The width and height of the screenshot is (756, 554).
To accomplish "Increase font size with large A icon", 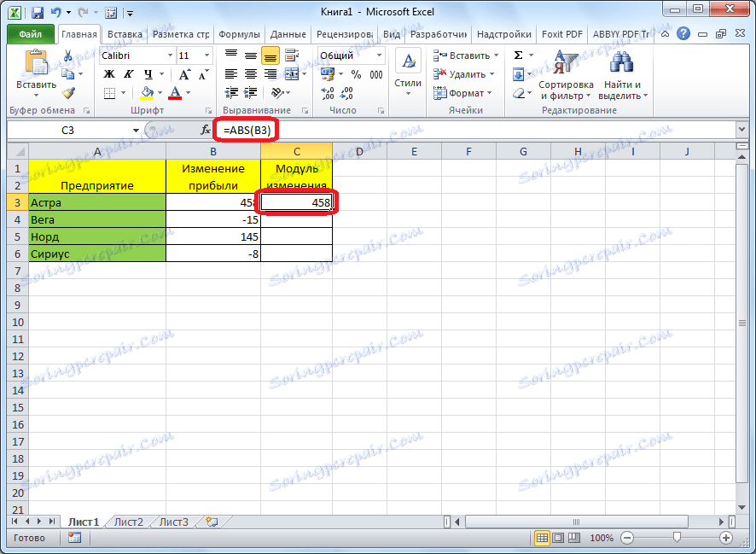I will [184, 74].
